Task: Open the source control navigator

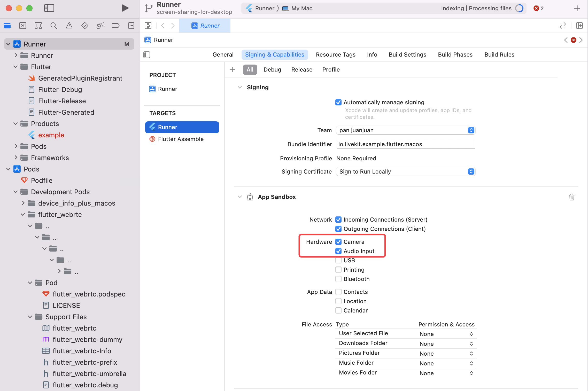Action: 23,26
